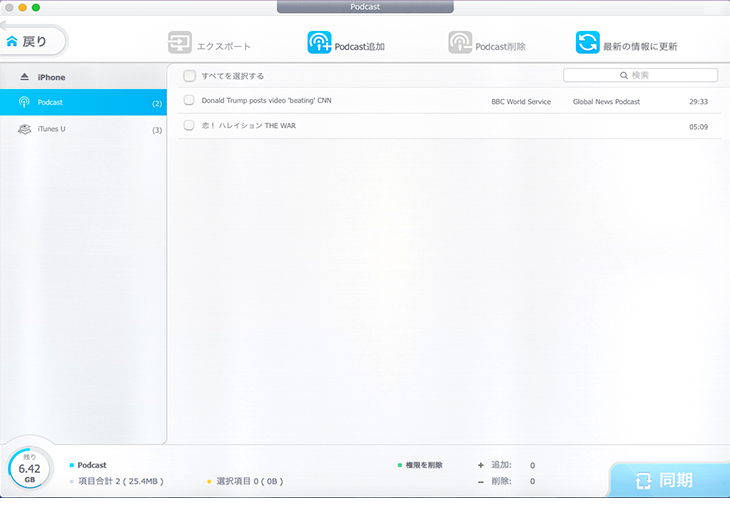Viewport: 730px width, 510px height.
Task: Select the iTunes U sidebar icon
Action: [25, 130]
